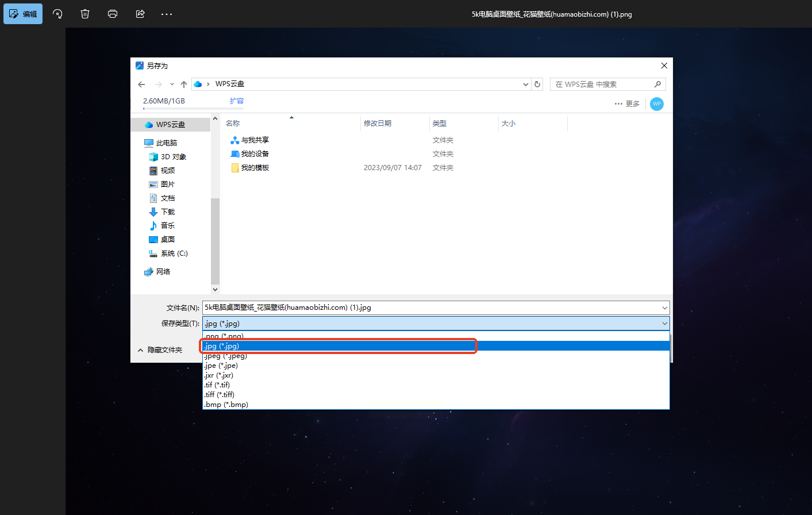
Task: Open the file name dropdown arrow
Action: (x=665, y=308)
